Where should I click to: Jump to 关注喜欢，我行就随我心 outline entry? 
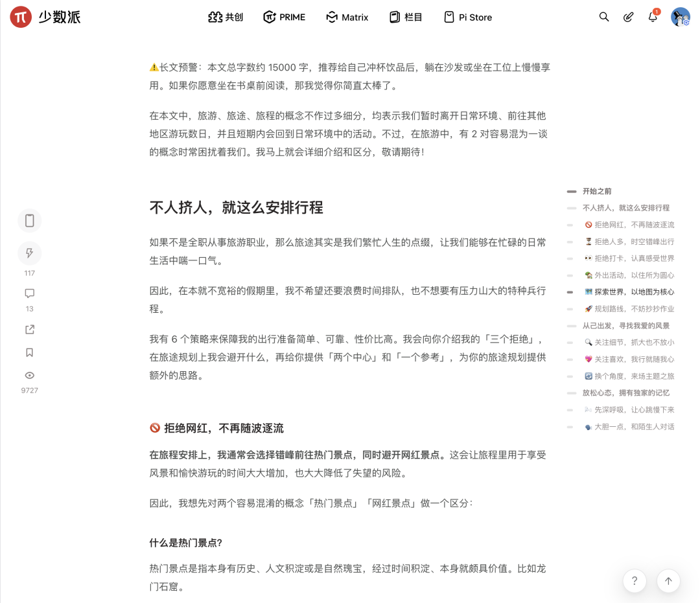tap(629, 359)
